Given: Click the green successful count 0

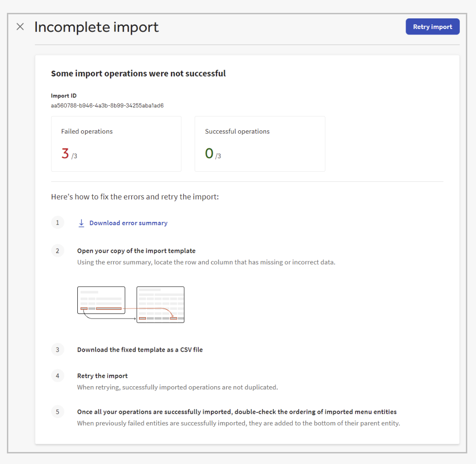Looking at the screenshot, I should tap(209, 154).
